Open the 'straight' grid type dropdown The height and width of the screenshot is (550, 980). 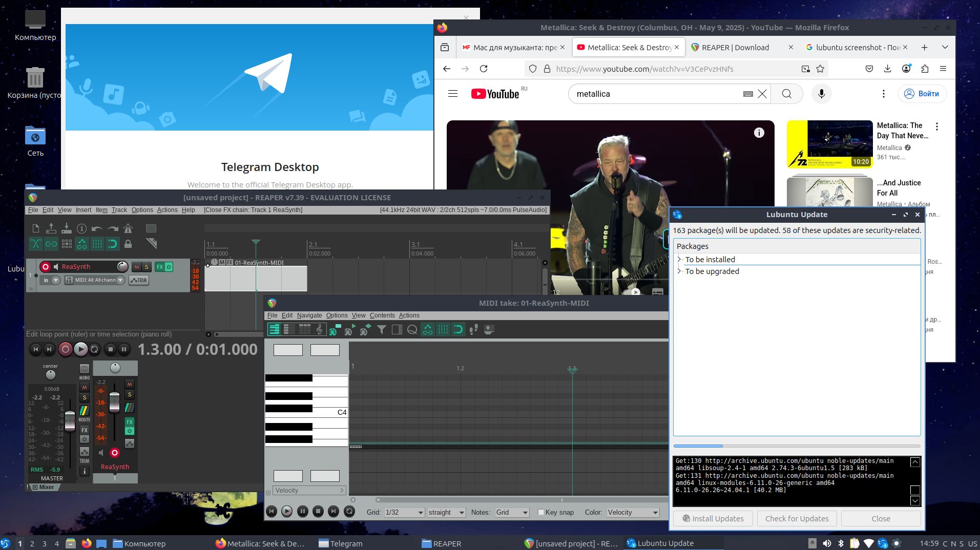(x=446, y=512)
